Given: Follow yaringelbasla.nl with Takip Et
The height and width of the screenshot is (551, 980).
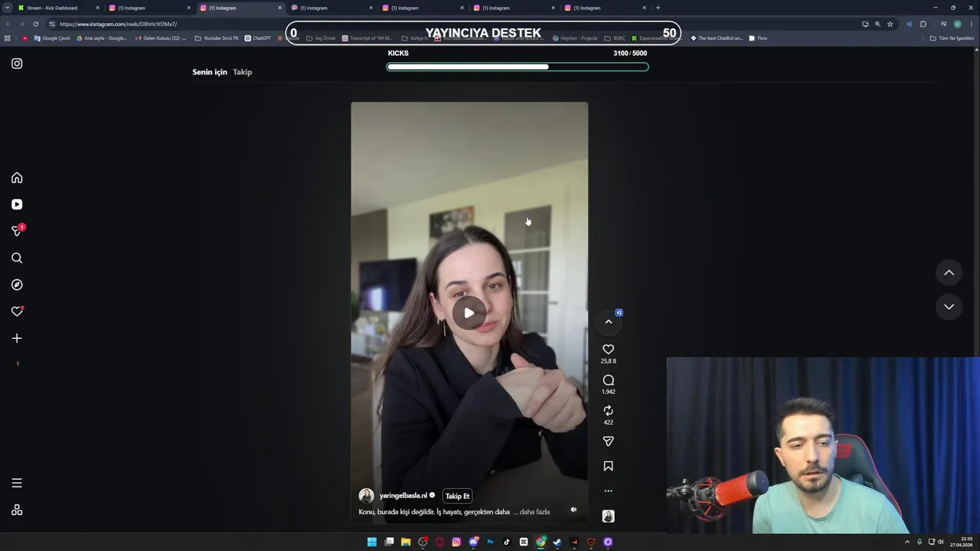Looking at the screenshot, I should [457, 496].
